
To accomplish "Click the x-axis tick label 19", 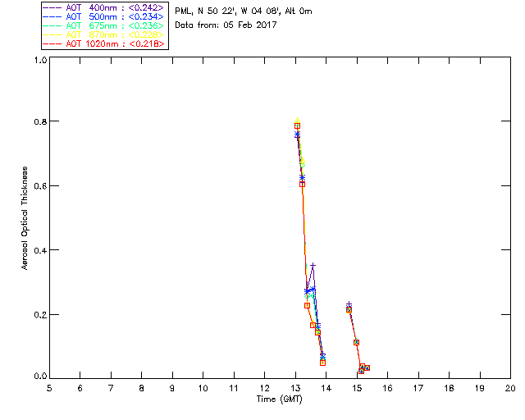I will tap(480, 388).
